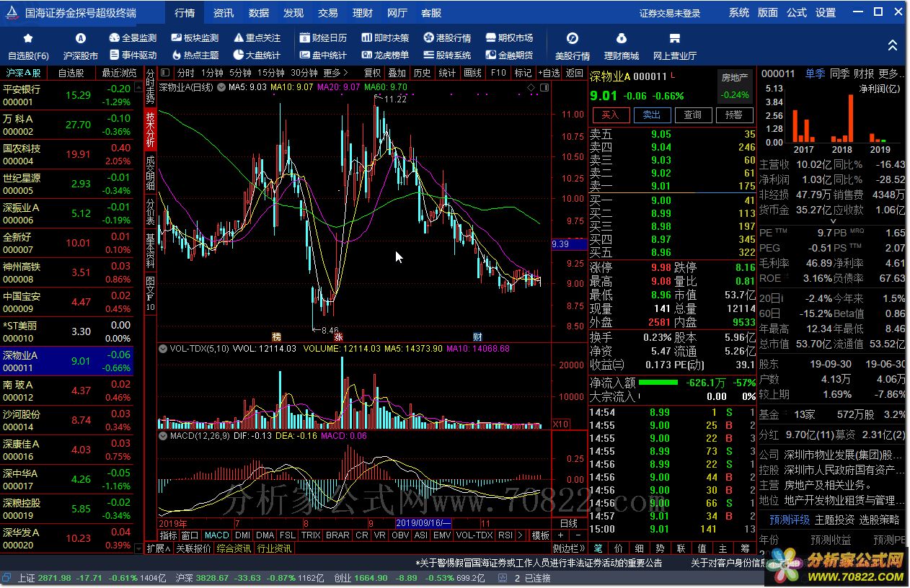
Task: Open 重点关注 warning icon item
Action: (257, 38)
